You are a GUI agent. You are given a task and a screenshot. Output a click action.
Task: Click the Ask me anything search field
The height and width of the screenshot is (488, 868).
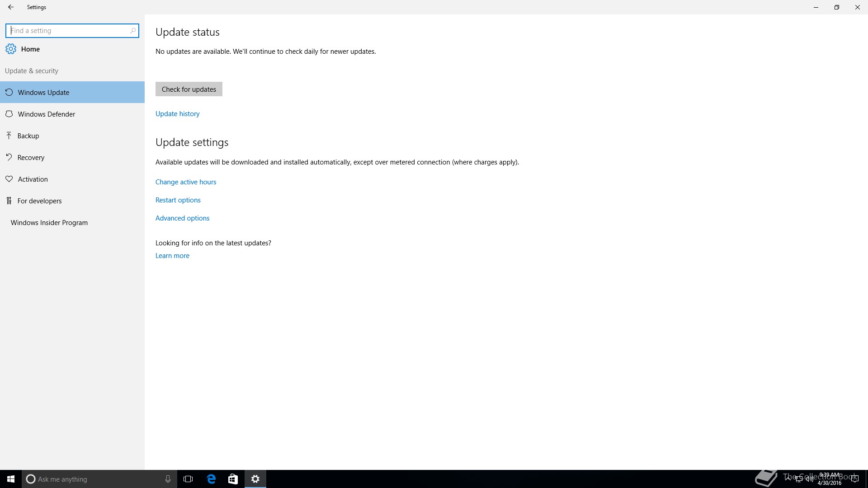(99, 479)
